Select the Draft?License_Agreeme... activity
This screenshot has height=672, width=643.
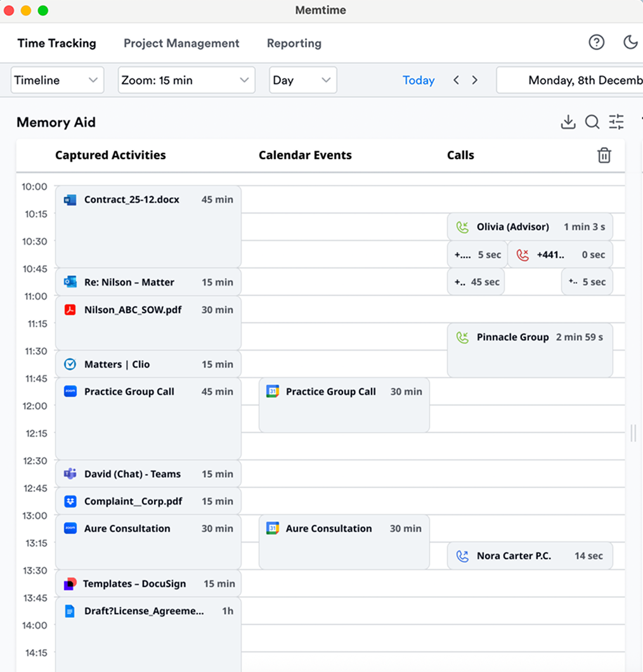(148, 635)
